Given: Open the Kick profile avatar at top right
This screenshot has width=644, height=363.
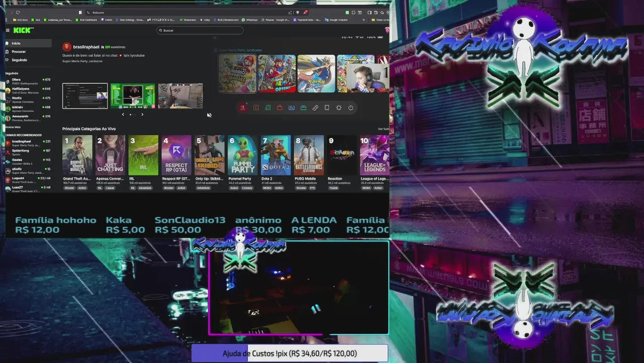Looking at the screenshot, I should 387,30.
